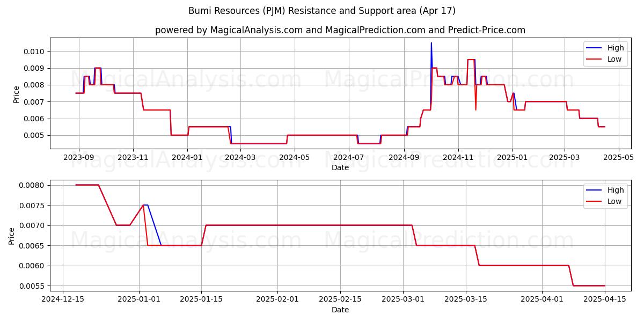Click the blue spike peak above 0.010
644x322 pixels.
pyautogui.click(x=431, y=43)
